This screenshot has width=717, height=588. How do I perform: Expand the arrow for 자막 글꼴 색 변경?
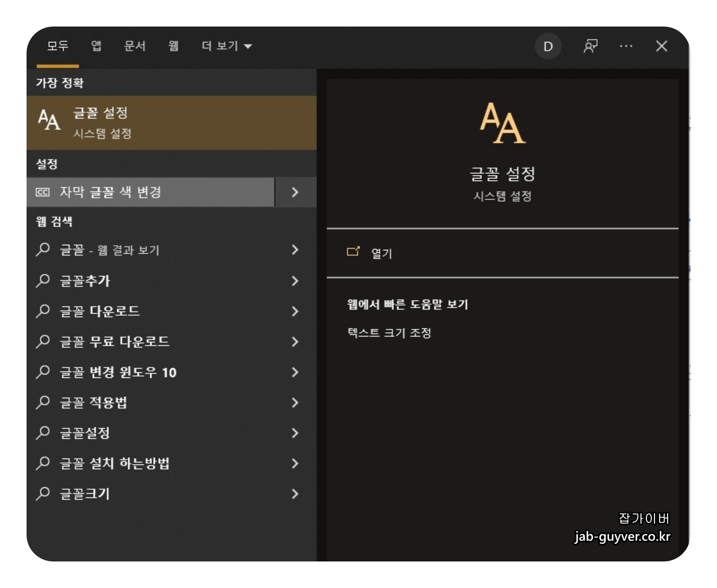295,192
